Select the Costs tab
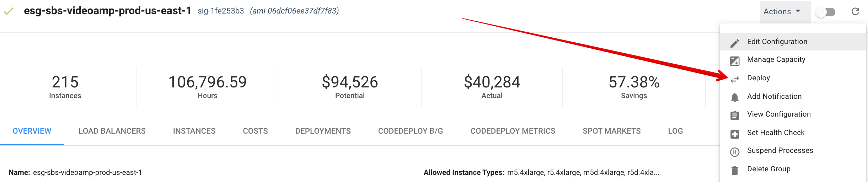The image size is (868, 182). [x=255, y=131]
